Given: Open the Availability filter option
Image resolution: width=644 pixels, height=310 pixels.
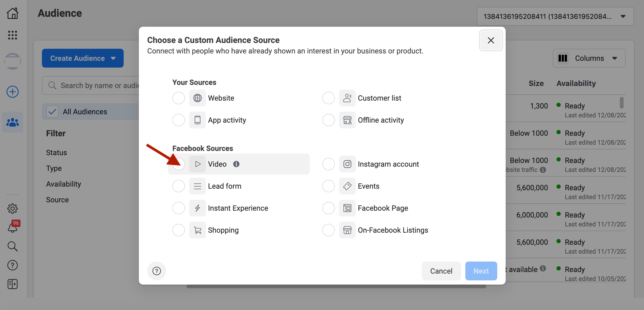Looking at the screenshot, I should (64, 184).
